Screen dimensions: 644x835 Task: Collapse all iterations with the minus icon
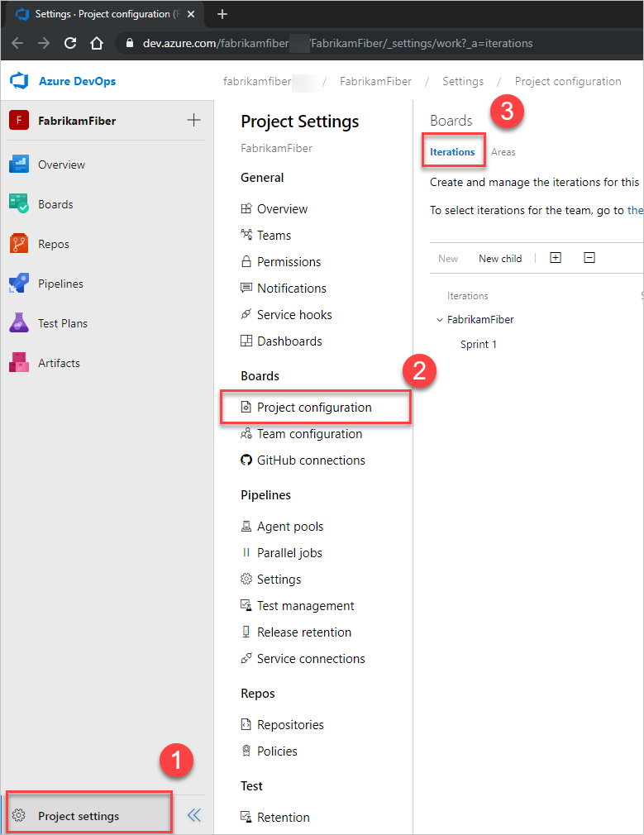tap(589, 258)
